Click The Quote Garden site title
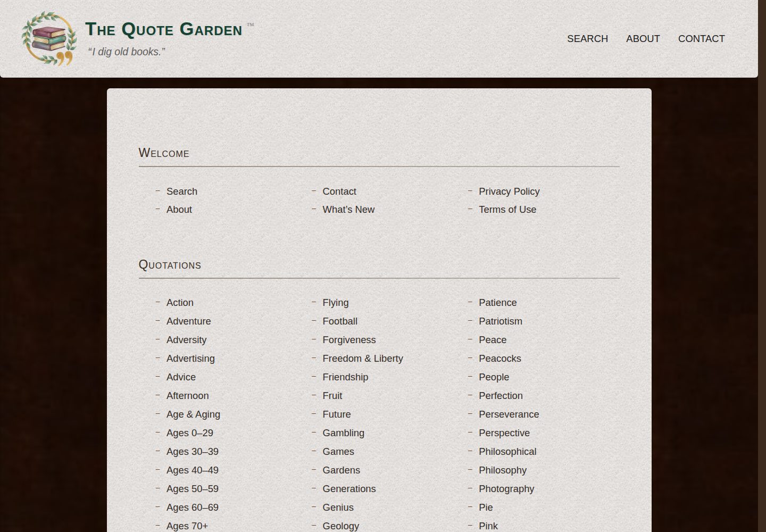The height and width of the screenshot is (532, 766). tap(164, 29)
